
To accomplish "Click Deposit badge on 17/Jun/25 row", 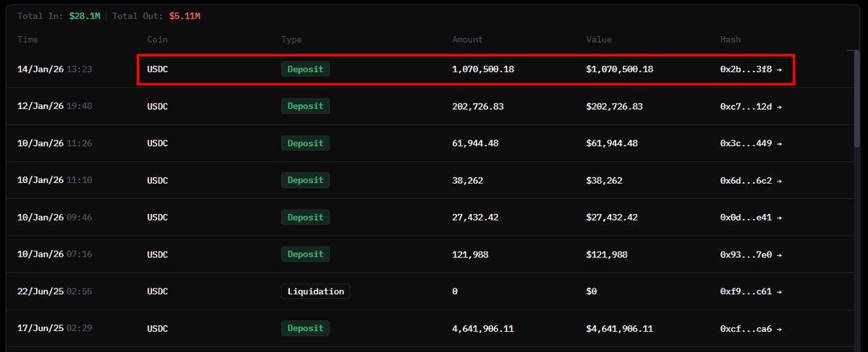I will 305,328.
